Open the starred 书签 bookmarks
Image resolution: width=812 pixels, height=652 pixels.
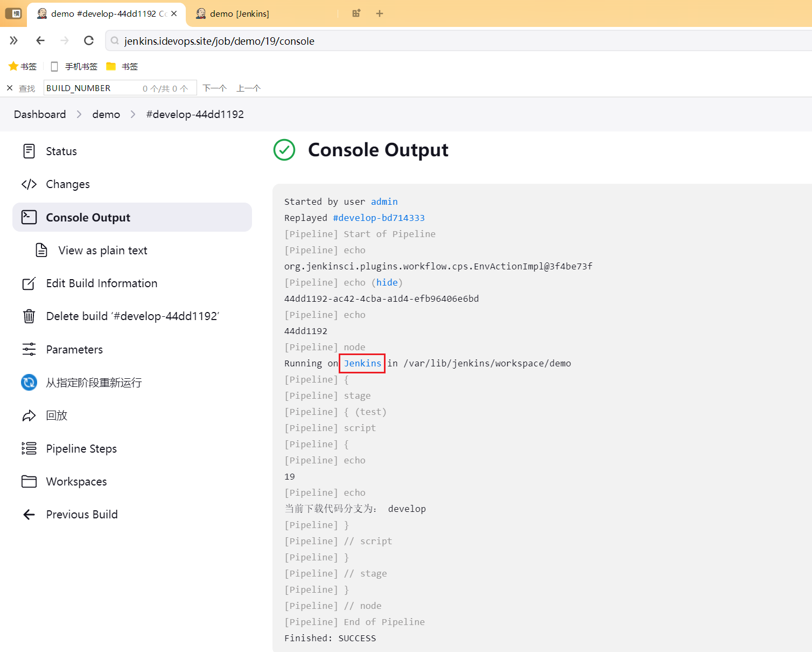pyautogui.click(x=23, y=66)
